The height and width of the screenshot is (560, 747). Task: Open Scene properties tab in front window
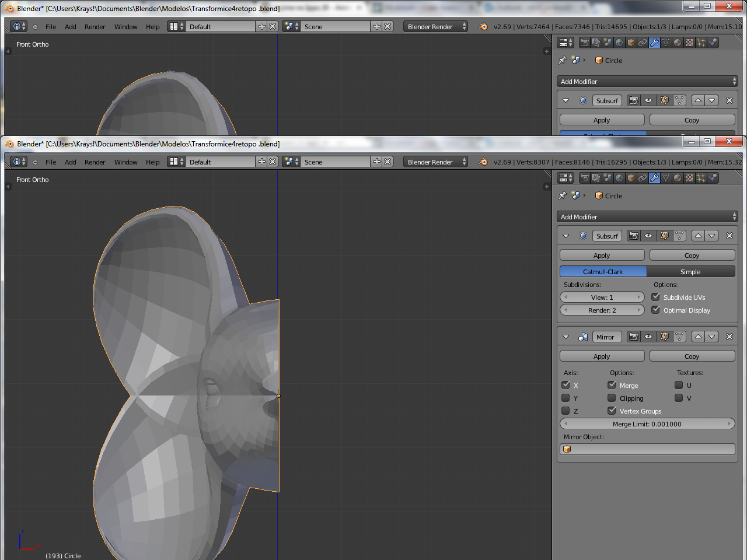point(608,178)
